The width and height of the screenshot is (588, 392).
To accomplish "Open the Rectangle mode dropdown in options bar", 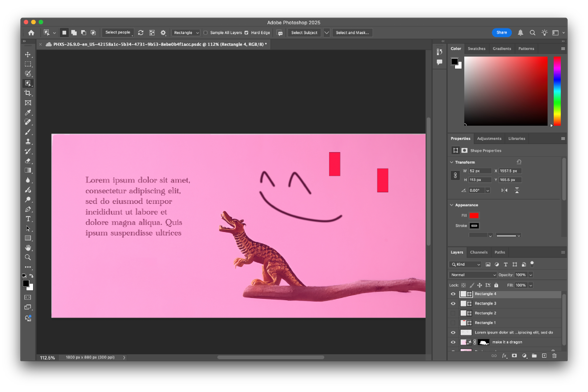I will (x=186, y=33).
